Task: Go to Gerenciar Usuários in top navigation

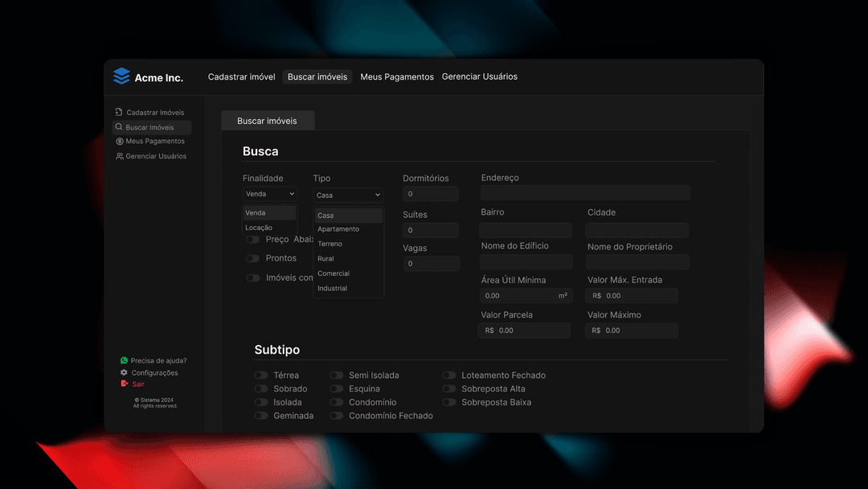Action: 480,77
